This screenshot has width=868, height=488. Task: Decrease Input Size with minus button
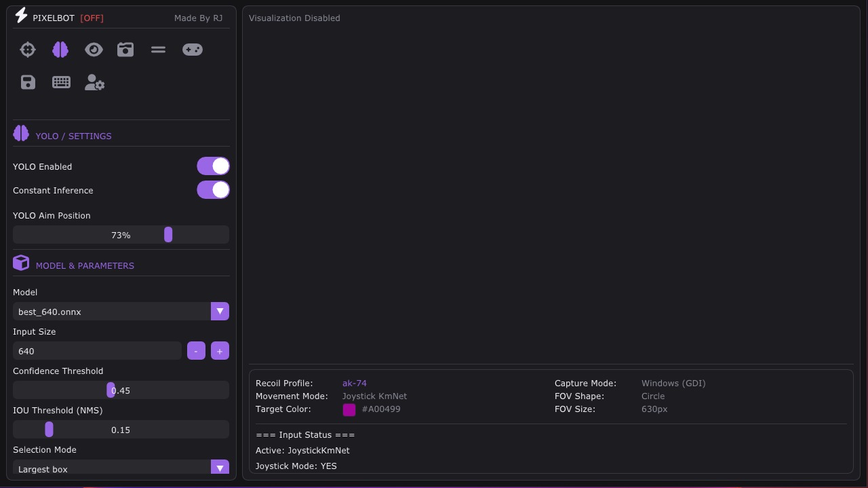coord(196,351)
